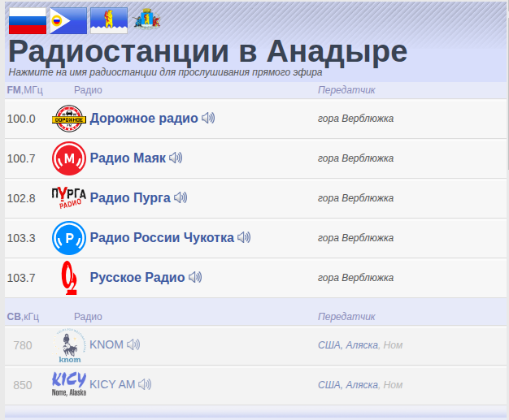Viewport: 509px width, 420px height.
Task: Click the СВ,кГц column header
Action: 23,317
